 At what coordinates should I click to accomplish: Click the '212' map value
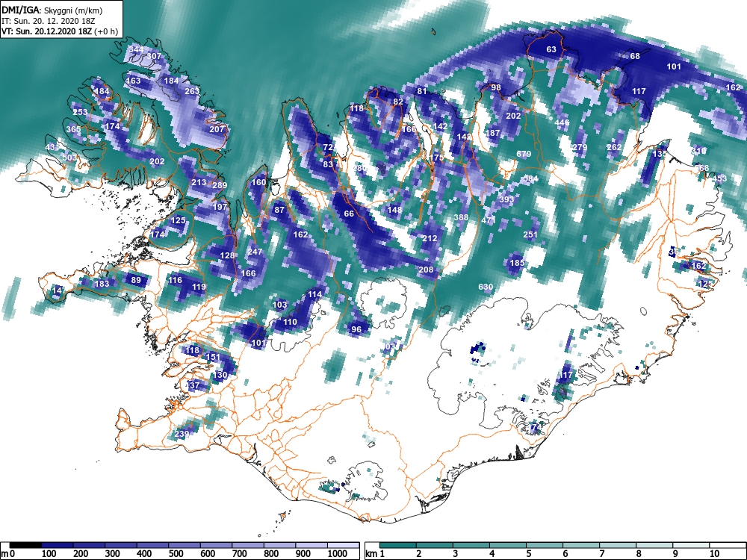pyautogui.click(x=430, y=237)
